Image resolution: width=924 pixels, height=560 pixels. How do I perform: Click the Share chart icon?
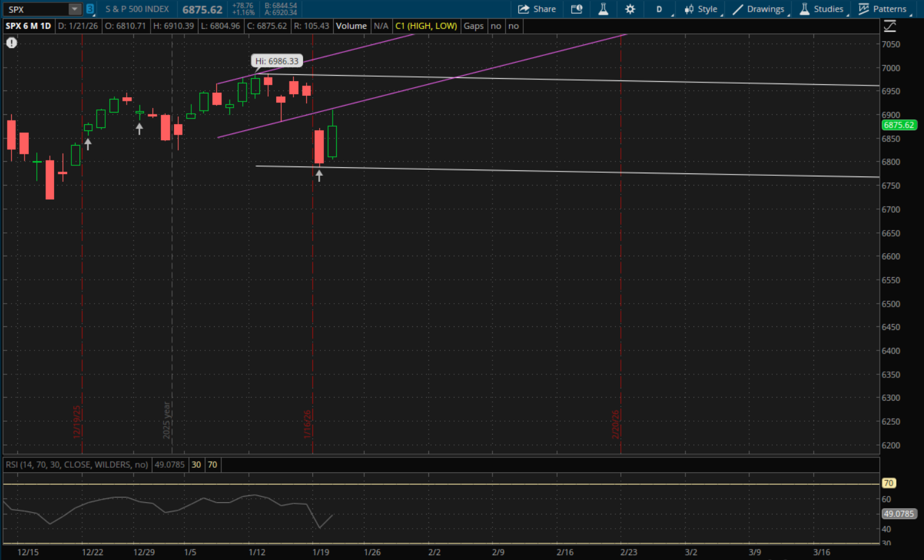537,9
